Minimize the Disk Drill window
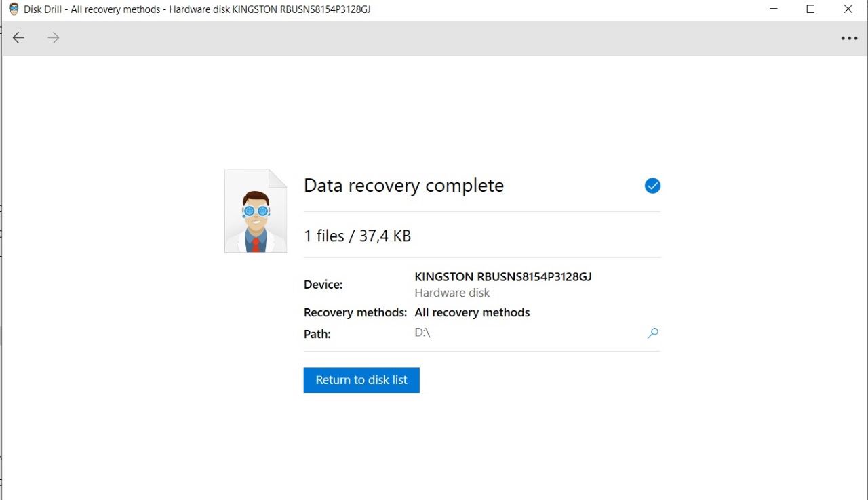The image size is (868, 500). pos(774,9)
